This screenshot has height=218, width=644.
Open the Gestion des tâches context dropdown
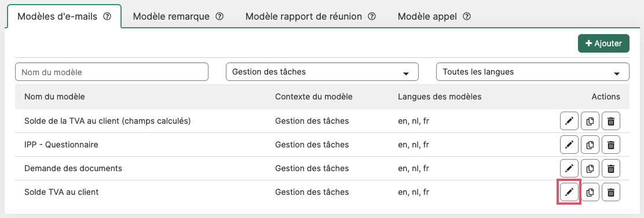322,72
